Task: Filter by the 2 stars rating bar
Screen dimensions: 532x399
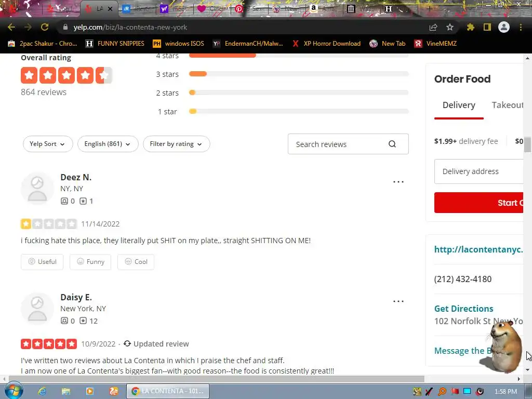Action: pos(299,92)
